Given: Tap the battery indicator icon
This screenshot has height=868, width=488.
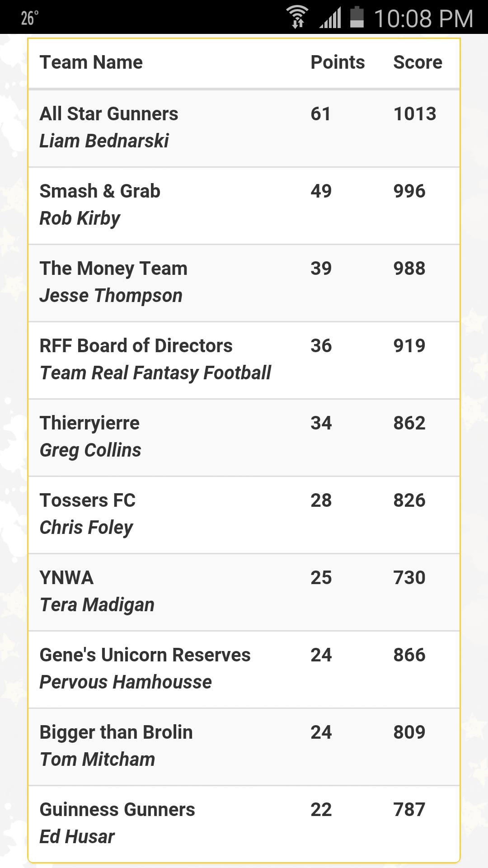Looking at the screenshot, I should [357, 17].
